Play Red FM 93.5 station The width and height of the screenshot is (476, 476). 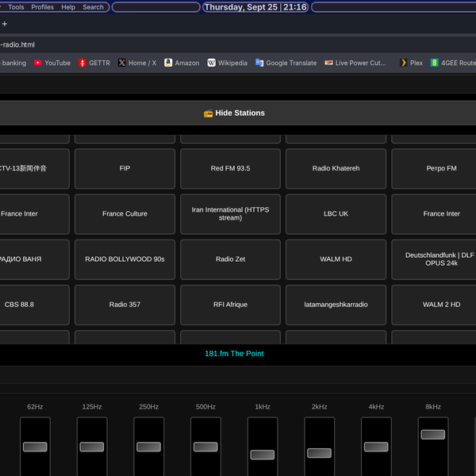[230, 168]
